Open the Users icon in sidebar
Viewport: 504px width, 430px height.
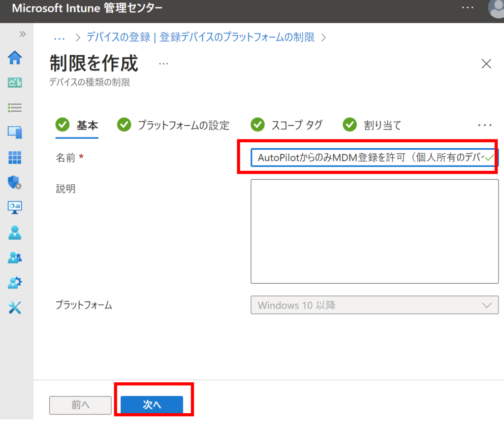tap(15, 232)
